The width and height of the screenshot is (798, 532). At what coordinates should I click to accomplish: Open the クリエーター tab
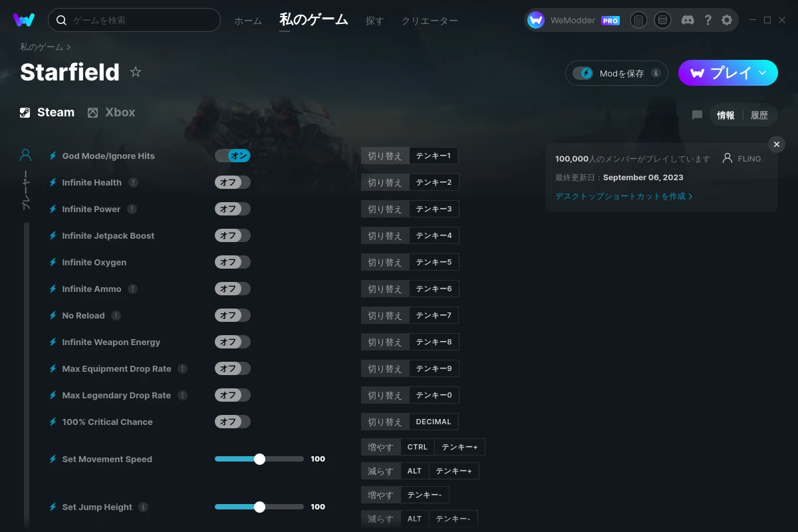(x=430, y=21)
